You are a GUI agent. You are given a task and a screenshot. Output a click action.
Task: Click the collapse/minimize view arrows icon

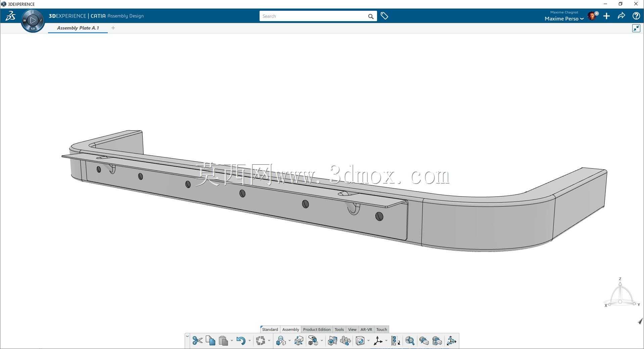point(636,28)
